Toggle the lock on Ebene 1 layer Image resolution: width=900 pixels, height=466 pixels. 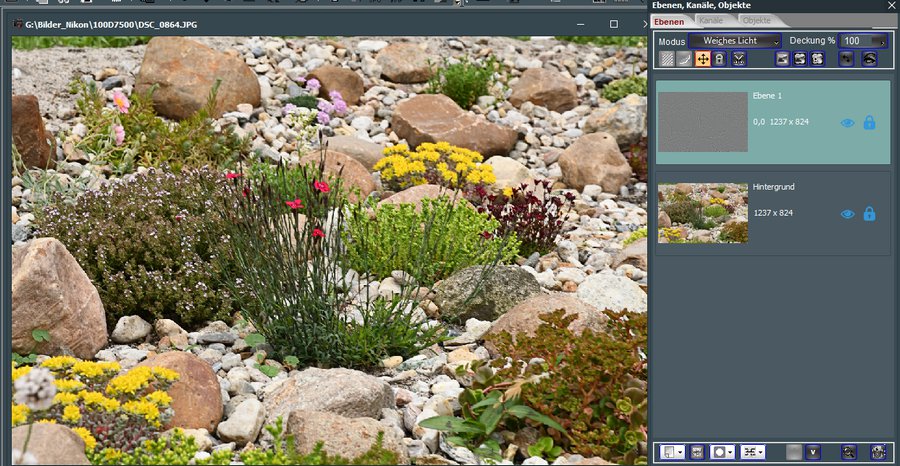click(x=869, y=123)
